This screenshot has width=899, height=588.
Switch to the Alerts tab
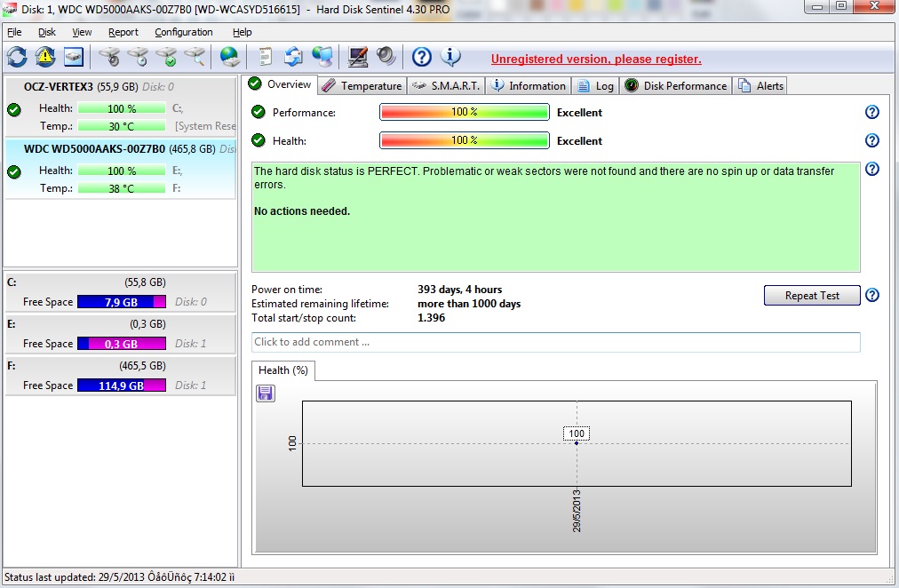point(760,86)
